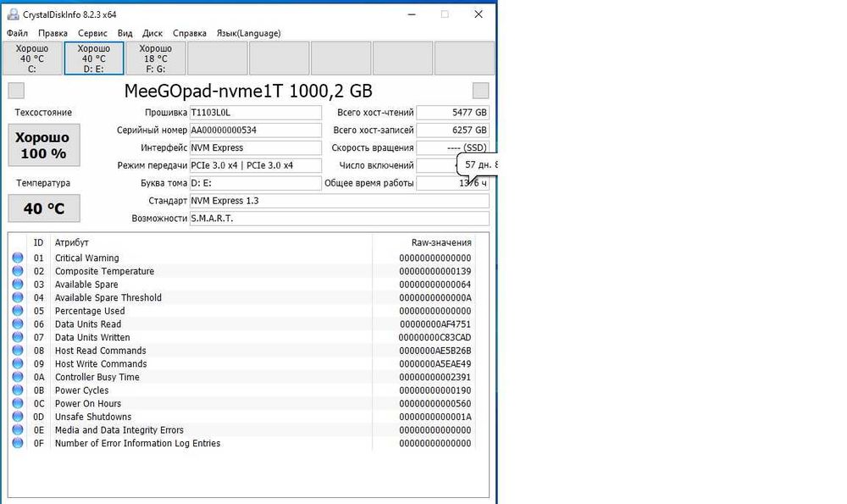Click total host reads value 5477 GB
Screen dimensions: 847x504
pos(452,113)
